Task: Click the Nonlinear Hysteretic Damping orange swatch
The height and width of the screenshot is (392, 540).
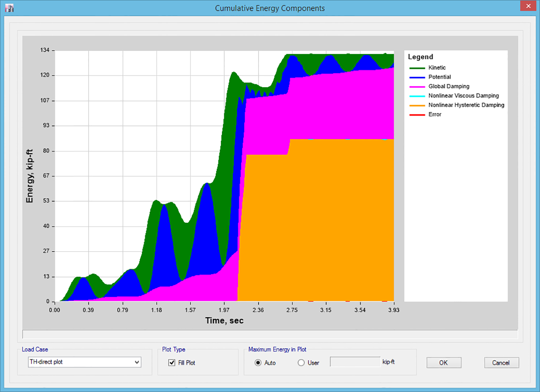Action: point(417,106)
